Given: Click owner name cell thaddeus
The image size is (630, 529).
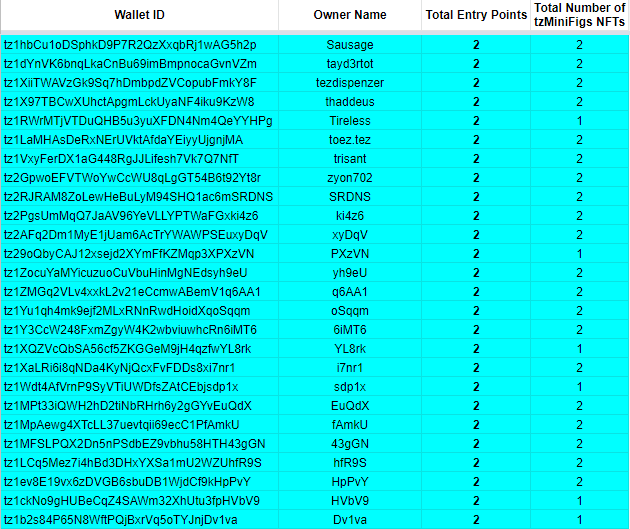Looking at the screenshot, I should 350,102.
